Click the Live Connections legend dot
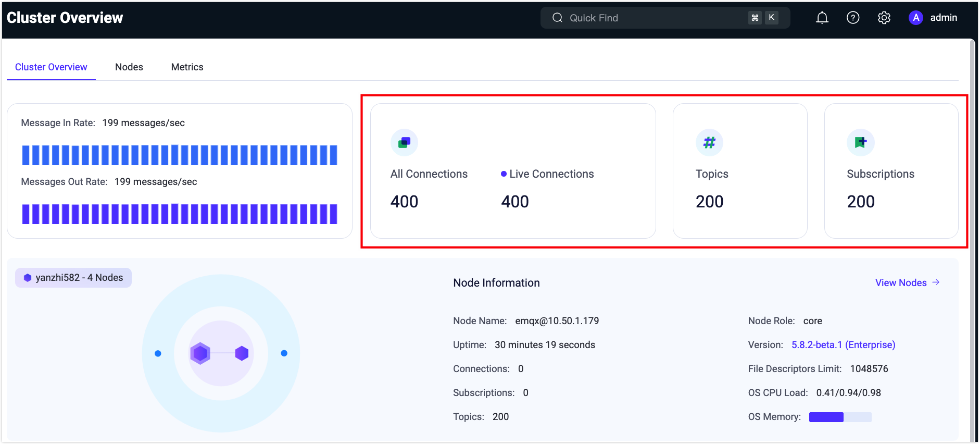This screenshot has width=980, height=444. click(504, 174)
